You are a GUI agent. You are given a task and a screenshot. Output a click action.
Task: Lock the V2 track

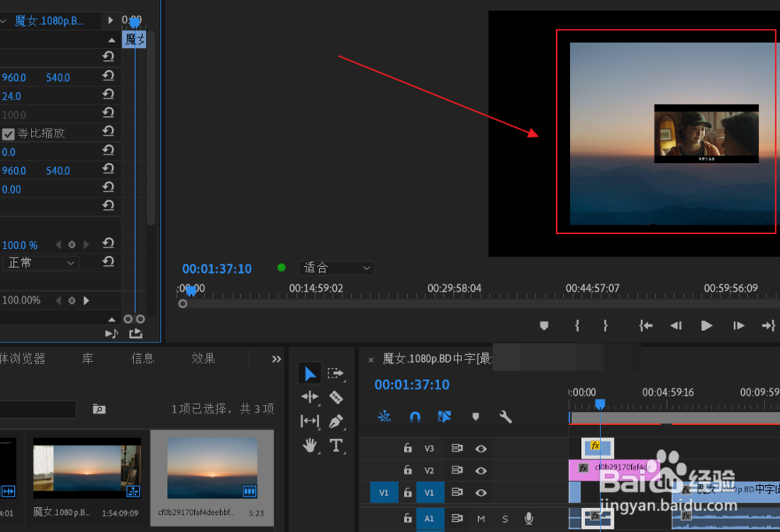click(408, 470)
